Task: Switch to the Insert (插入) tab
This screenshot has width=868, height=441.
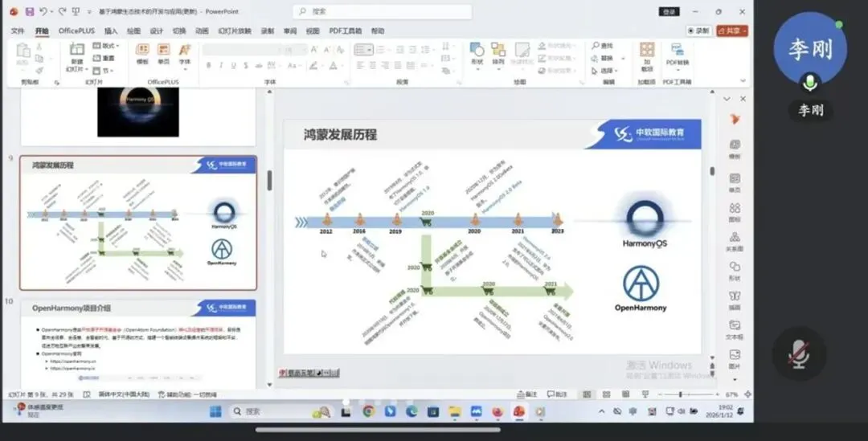Action: coord(111,31)
